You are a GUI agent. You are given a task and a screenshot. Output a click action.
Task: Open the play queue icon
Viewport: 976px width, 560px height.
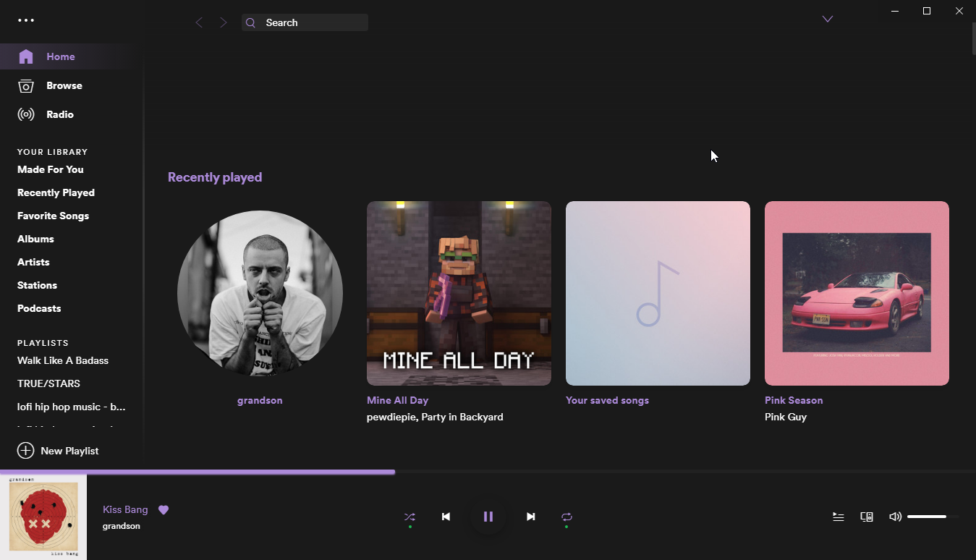coord(839,517)
